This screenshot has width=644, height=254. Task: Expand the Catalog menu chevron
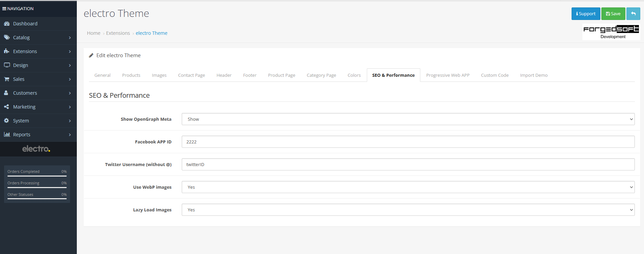point(70,38)
